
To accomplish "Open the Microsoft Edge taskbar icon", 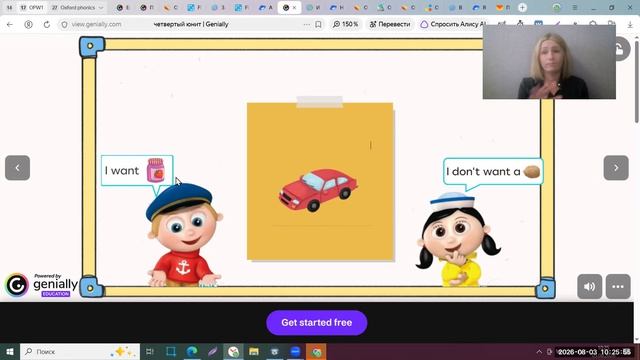I will point(192,351).
